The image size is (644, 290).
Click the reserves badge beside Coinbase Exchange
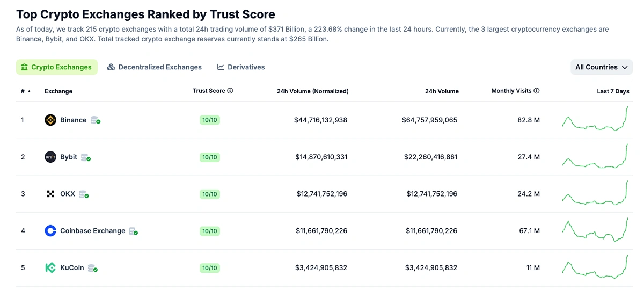(x=134, y=231)
